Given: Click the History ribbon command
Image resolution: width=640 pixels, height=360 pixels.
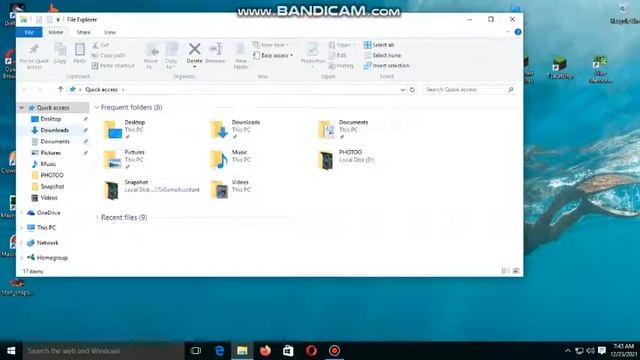Looking at the screenshot, I should 341,65.
